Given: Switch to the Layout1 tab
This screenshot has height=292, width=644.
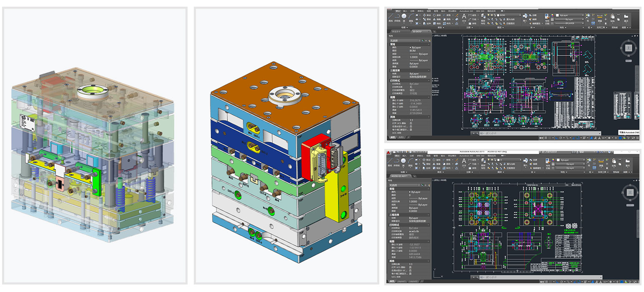Looking at the screenshot, I should point(402,281).
